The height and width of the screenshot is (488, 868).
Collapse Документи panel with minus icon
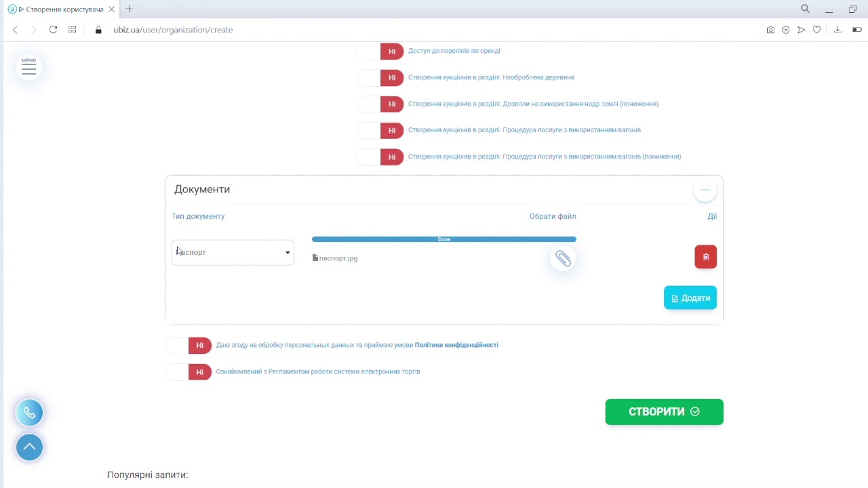(x=705, y=190)
